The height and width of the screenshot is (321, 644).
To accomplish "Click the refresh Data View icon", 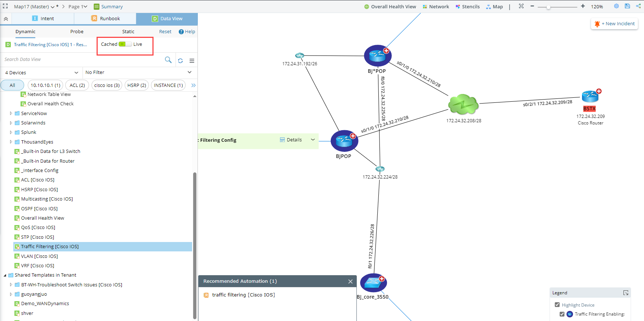I will [x=180, y=61].
